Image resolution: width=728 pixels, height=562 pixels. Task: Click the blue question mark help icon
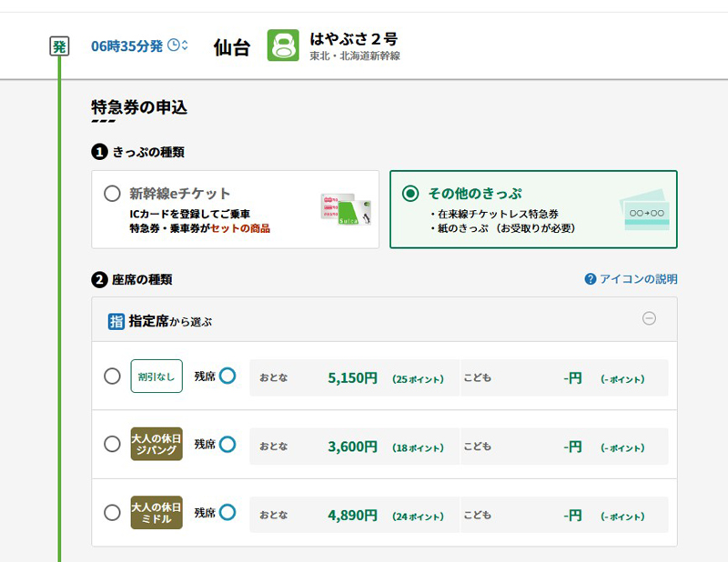click(591, 279)
